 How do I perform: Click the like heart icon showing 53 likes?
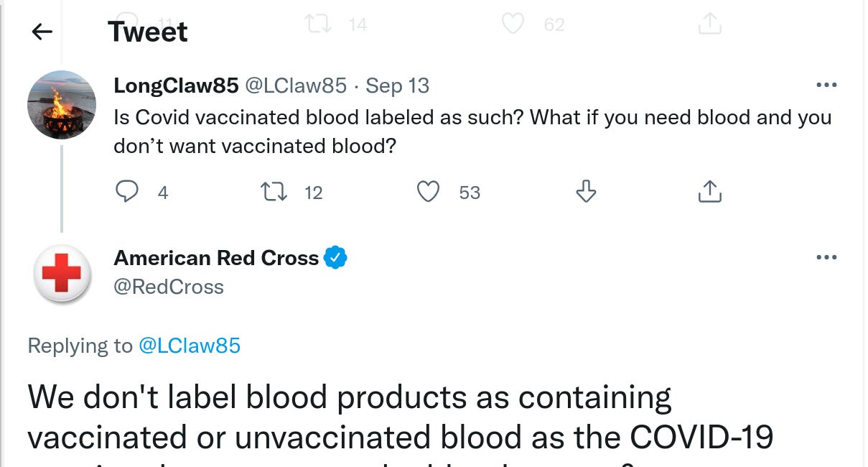point(428,192)
